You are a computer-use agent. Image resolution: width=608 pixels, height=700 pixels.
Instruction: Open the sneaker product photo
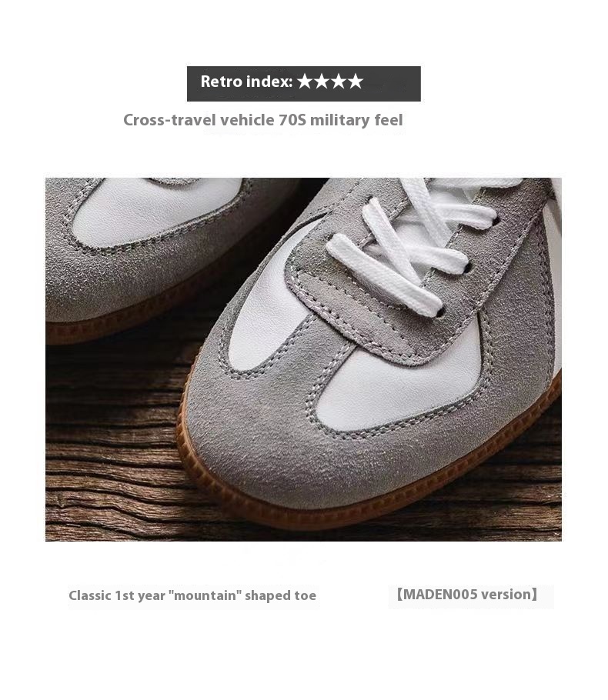point(303,359)
